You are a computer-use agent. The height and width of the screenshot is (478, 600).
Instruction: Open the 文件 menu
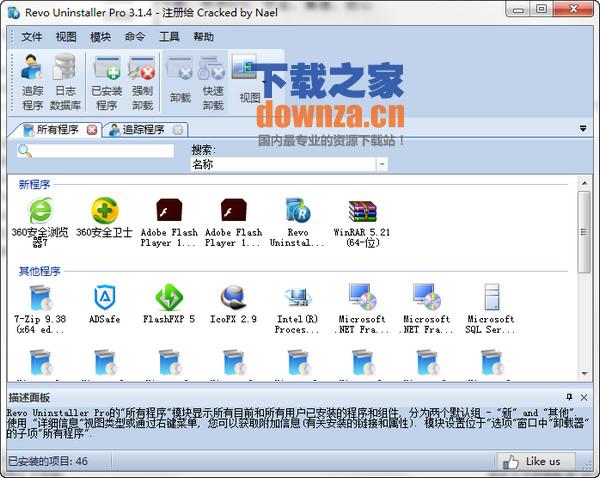[x=32, y=36]
